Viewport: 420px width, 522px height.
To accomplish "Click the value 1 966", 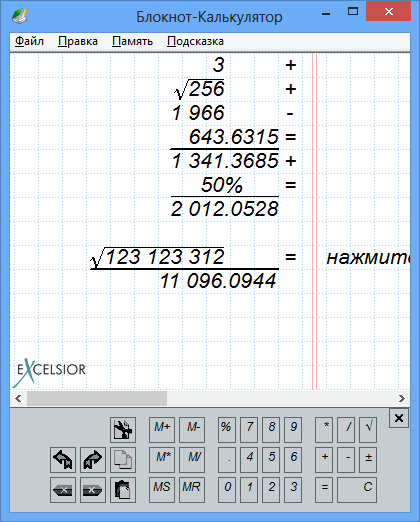I will 198,113.
